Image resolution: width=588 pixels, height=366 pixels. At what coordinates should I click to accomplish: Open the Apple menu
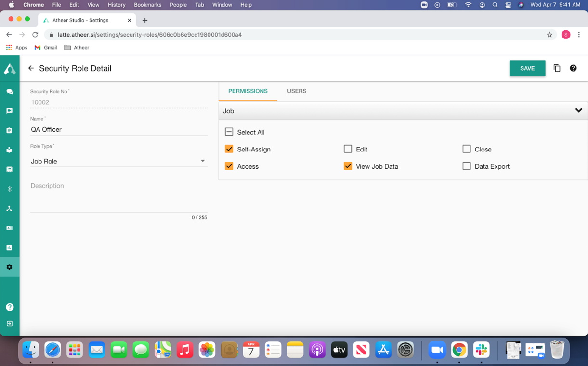tap(12, 5)
